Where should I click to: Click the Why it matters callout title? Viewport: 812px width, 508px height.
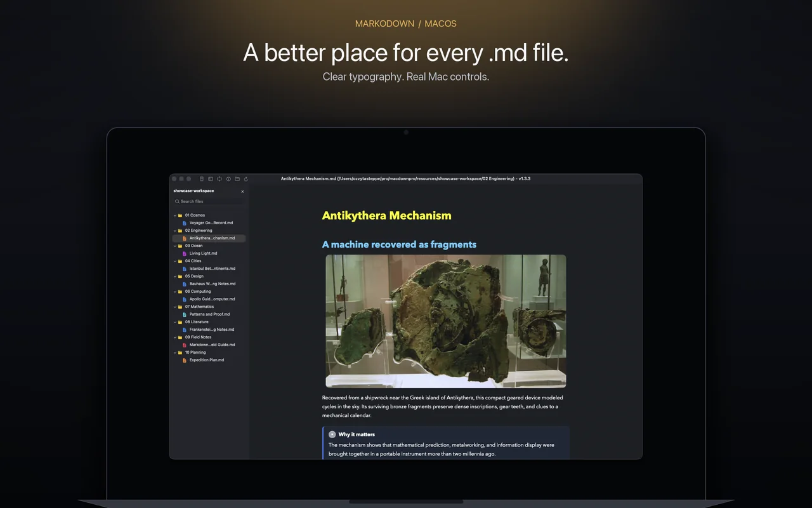(357, 434)
